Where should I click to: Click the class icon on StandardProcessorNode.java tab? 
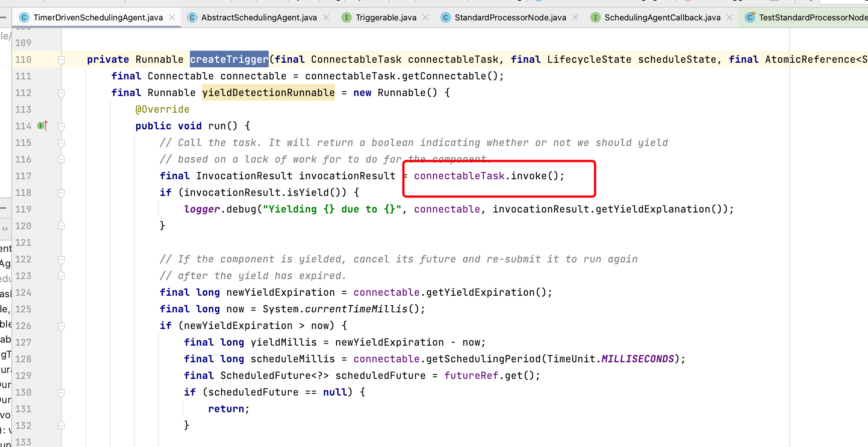445,17
